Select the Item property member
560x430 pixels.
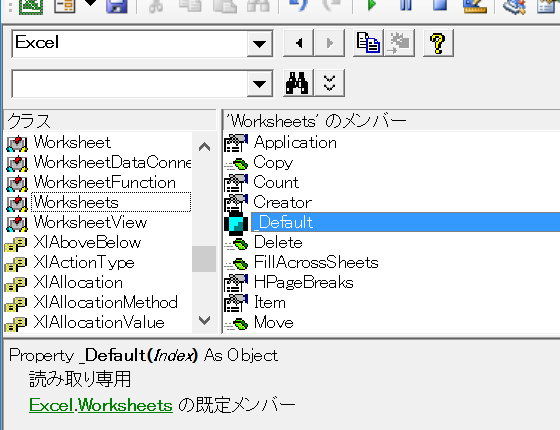coord(270,302)
